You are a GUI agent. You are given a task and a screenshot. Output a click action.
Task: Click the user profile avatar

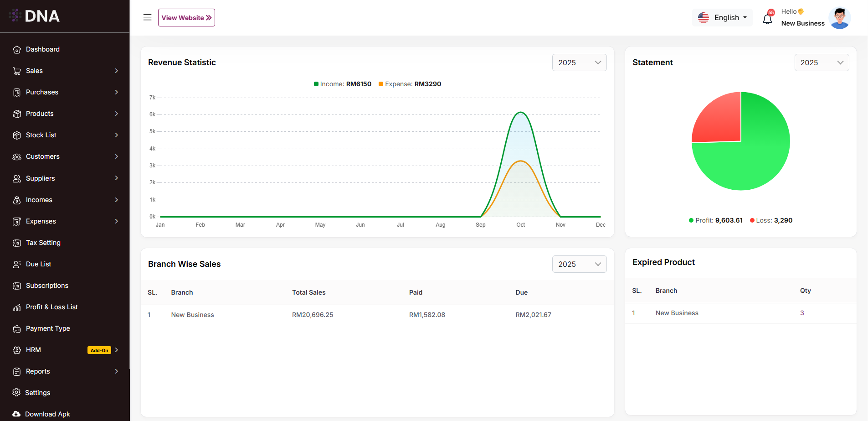click(839, 18)
